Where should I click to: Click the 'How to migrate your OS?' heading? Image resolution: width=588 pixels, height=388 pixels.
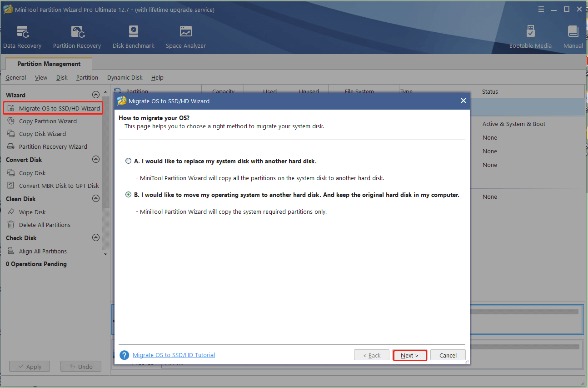coord(154,118)
